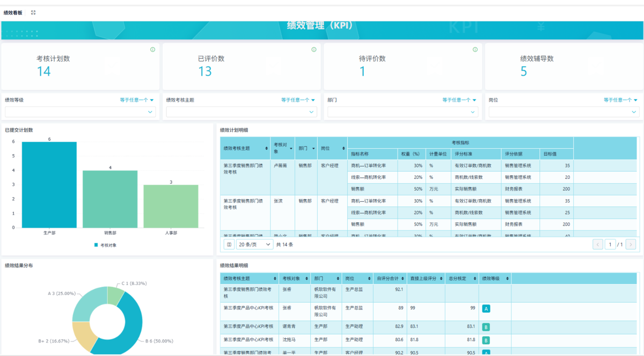Sort 绩效结果明细 by 岗位 column
644x356 pixels.
point(370,279)
